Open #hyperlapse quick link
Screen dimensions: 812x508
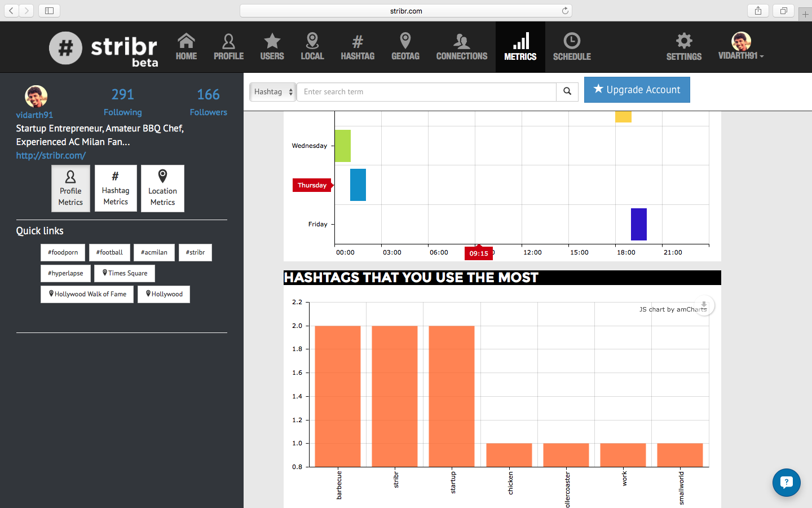(65, 273)
